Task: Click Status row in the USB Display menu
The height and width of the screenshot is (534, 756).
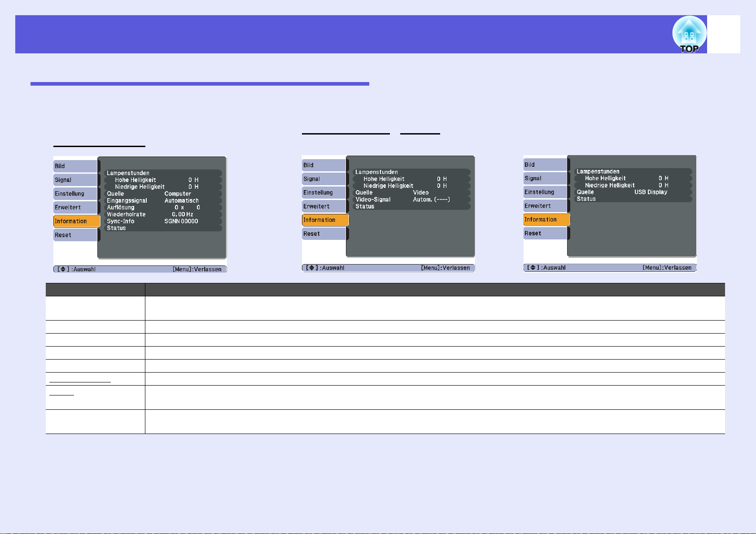Action: [x=633, y=199]
